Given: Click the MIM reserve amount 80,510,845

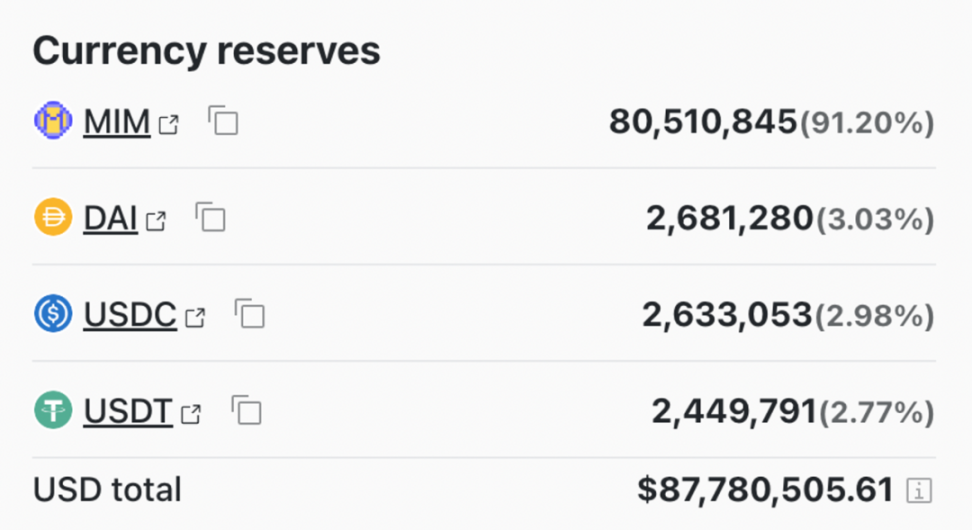Looking at the screenshot, I should pyautogui.click(x=703, y=122).
